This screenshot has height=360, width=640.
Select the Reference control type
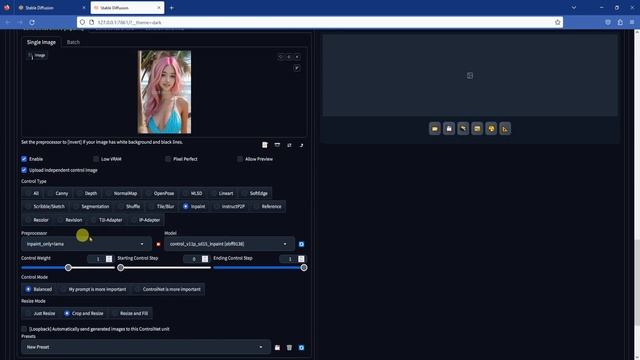click(268, 207)
